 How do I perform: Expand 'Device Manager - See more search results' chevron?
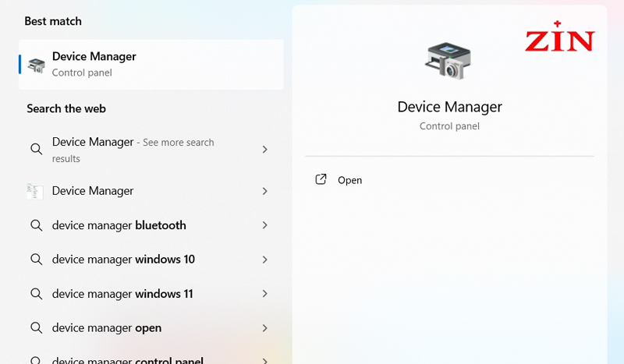coord(264,150)
